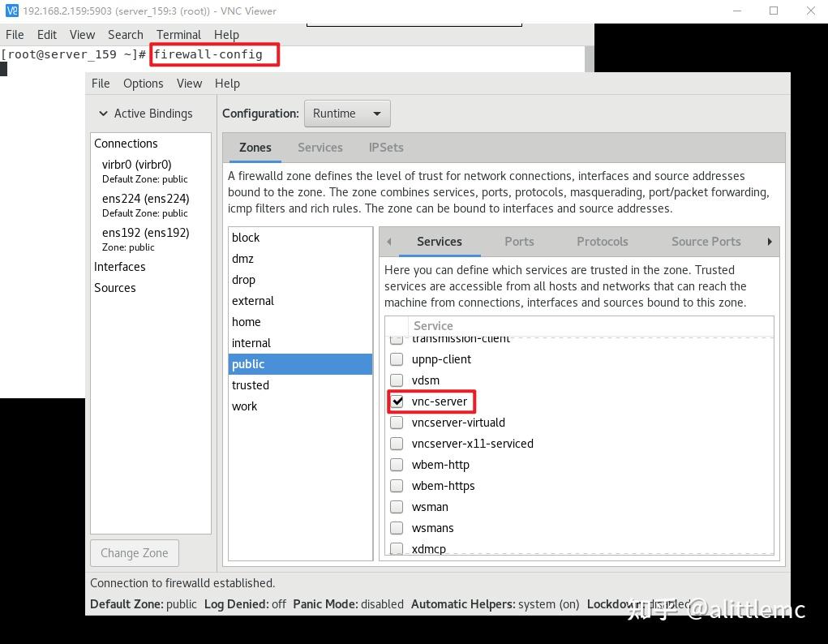Switch to the IPSets tab
The height and width of the screenshot is (644, 828).
[x=386, y=148]
